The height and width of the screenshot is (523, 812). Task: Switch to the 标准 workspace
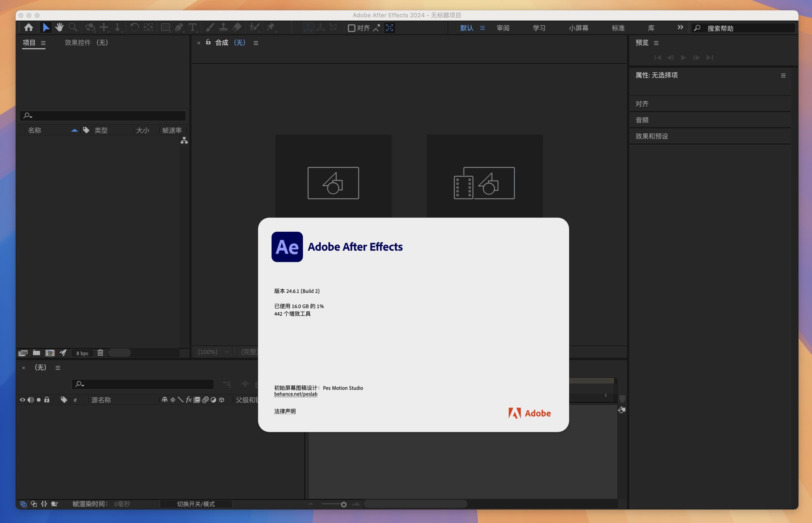[x=618, y=28]
